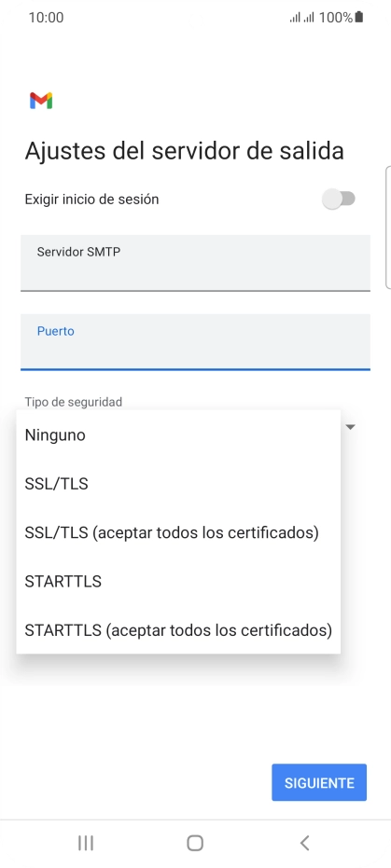Viewport: 391px width, 868px height.
Task: Tap the Exigir inicio de sesión label
Action: [92, 200]
